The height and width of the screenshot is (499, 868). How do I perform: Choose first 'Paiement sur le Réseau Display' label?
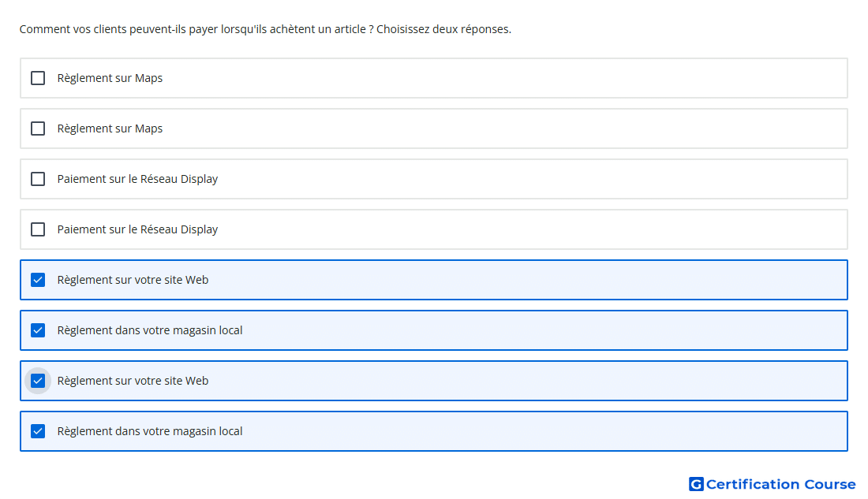pyautogui.click(x=137, y=179)
